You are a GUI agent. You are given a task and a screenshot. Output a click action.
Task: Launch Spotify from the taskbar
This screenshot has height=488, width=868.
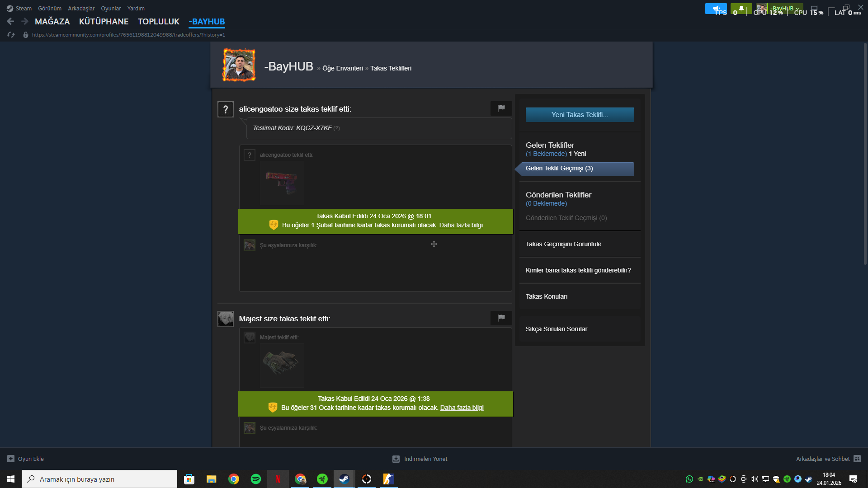pos(256,479)
